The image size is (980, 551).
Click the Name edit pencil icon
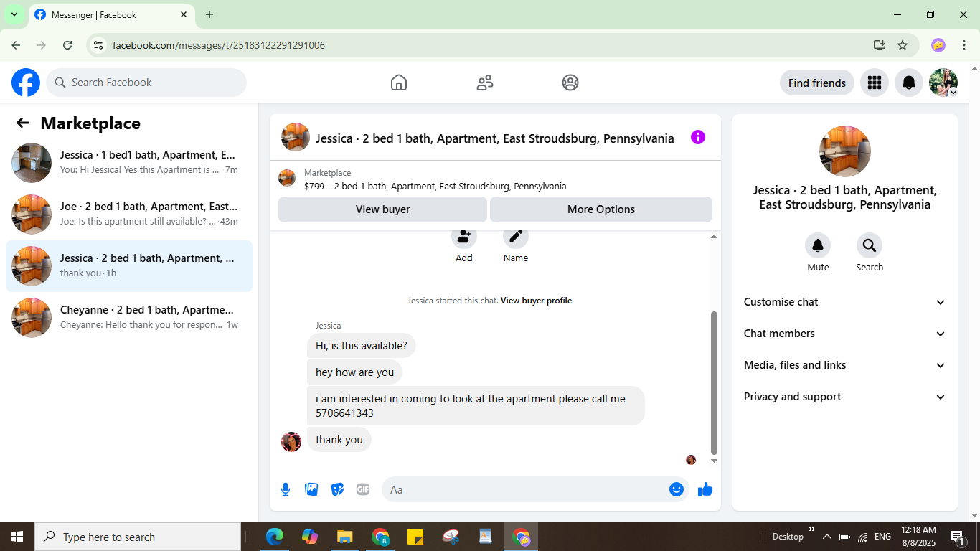(x=516, y=237)
